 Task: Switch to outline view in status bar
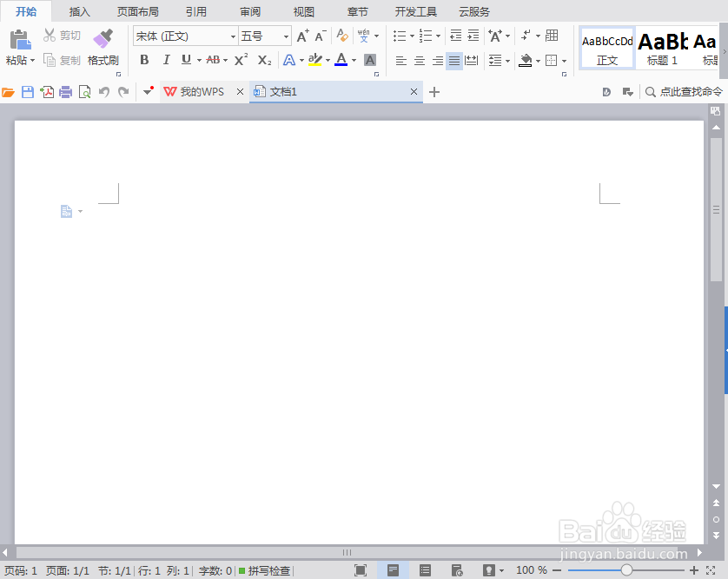tap(425, 570)
